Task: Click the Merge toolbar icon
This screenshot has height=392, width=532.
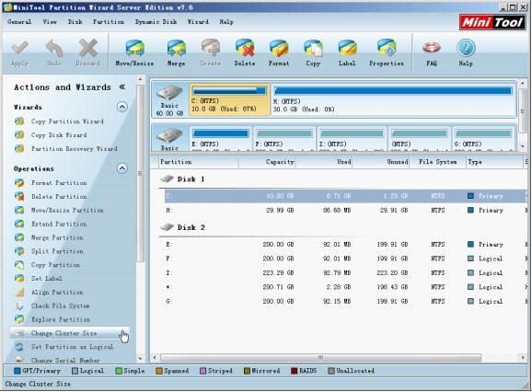Action: 177,49
